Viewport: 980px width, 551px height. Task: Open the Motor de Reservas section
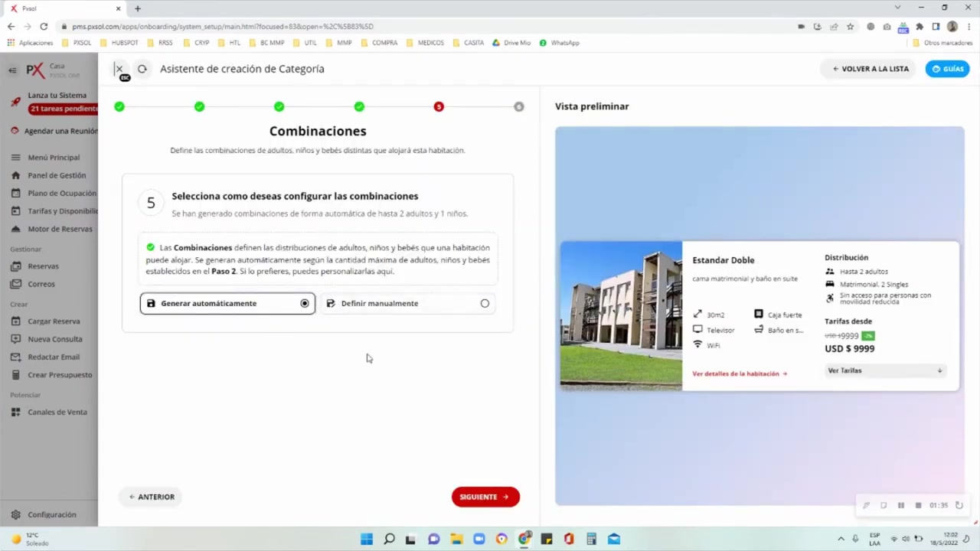coord(60,229)
